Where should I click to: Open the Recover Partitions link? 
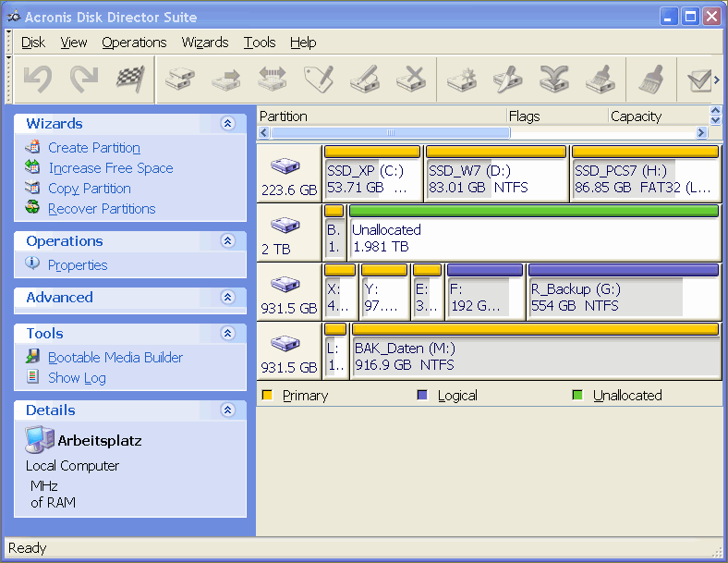tap(102, 209)
